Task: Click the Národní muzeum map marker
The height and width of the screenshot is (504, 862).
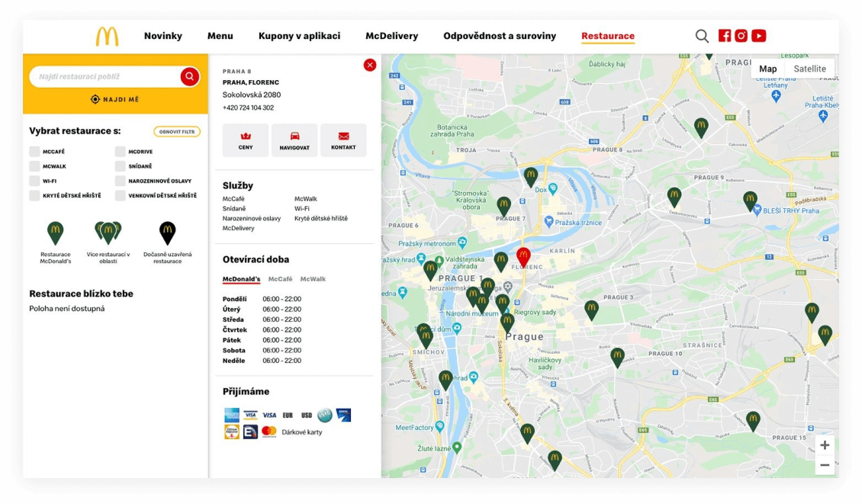Action: (506, 311)
